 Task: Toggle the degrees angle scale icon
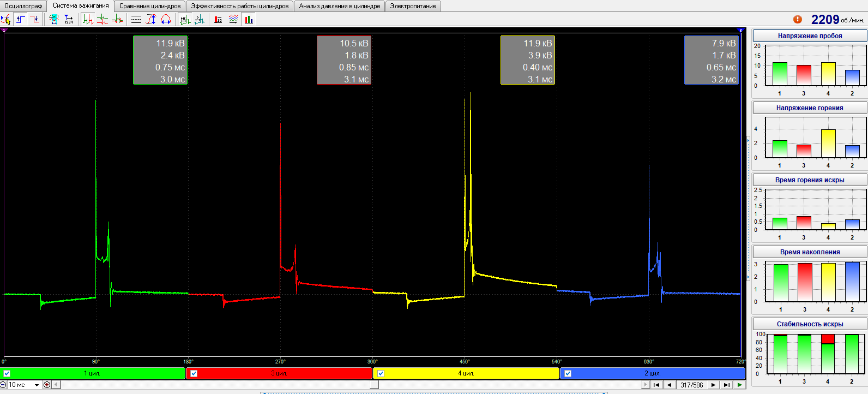pos(200,20)
